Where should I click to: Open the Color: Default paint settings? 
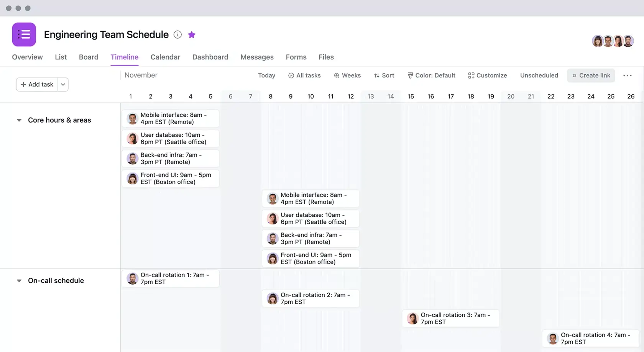(x=431, y=75)
